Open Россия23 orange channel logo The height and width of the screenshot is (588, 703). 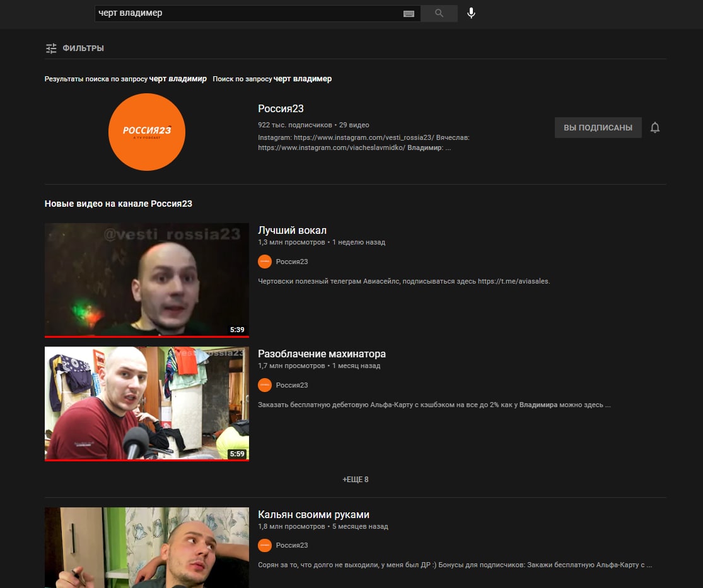(147, 132)
